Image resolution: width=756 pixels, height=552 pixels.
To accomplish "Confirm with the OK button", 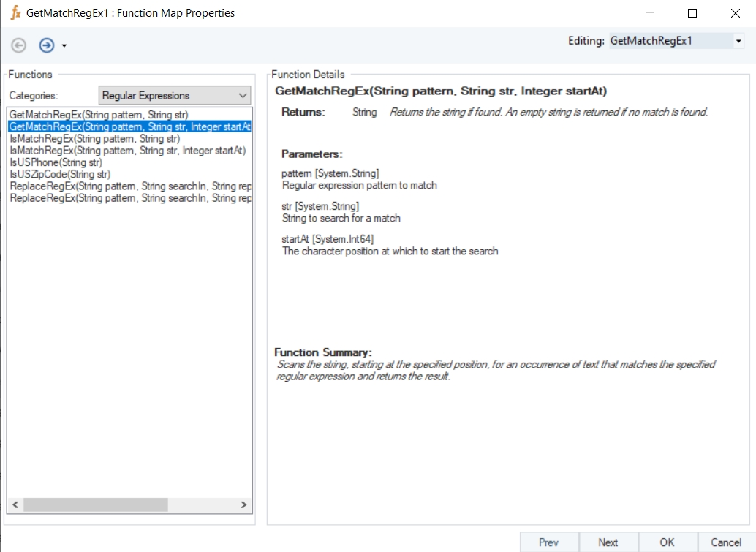I will click(667, 542).
